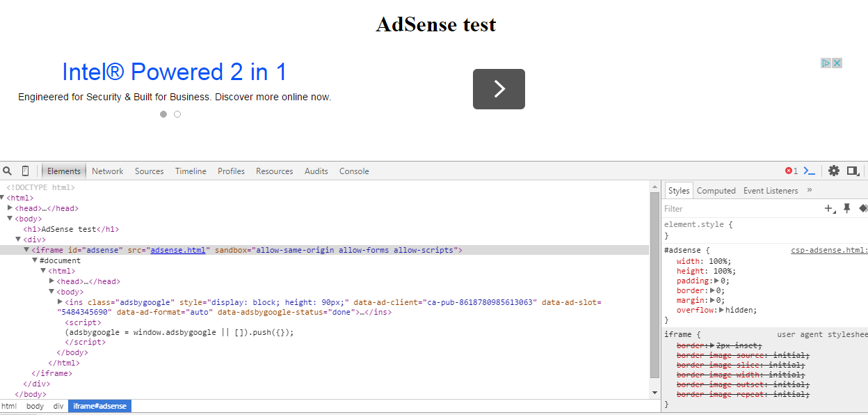Expand the padding shorthand triangle

point(717,281)
